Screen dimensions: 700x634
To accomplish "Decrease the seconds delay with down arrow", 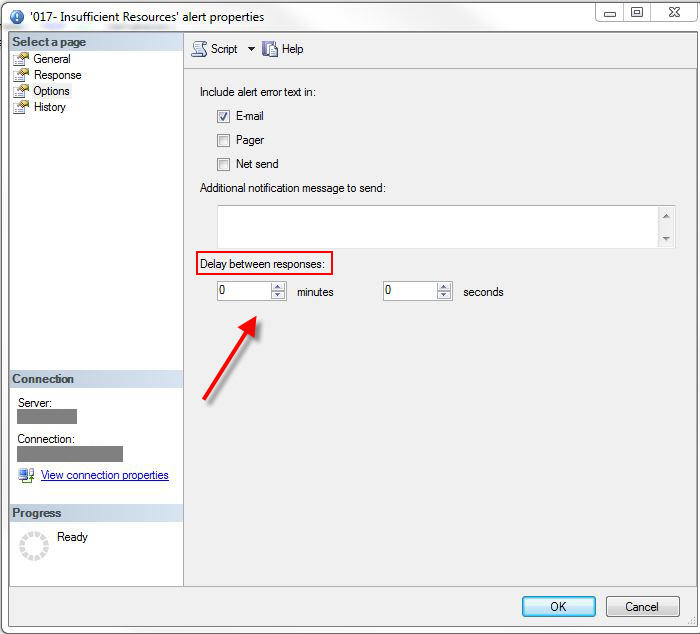I will pos(444,296).
